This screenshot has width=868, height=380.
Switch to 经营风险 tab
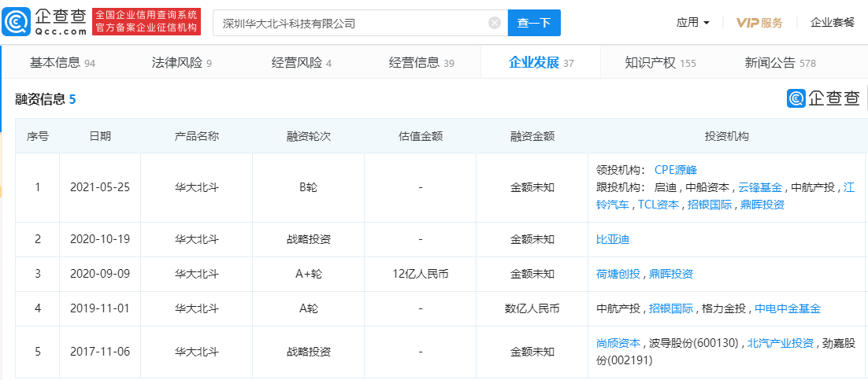click(301, 63)
